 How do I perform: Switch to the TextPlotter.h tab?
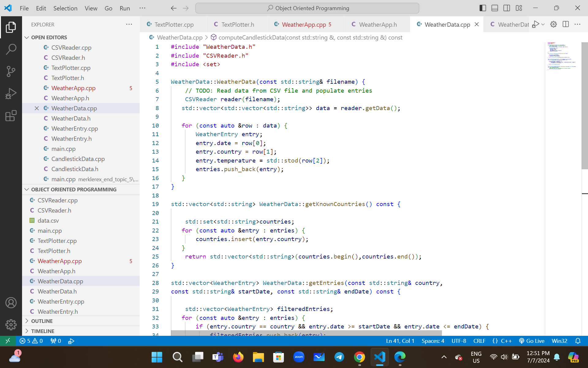click(x=238, y=24)
